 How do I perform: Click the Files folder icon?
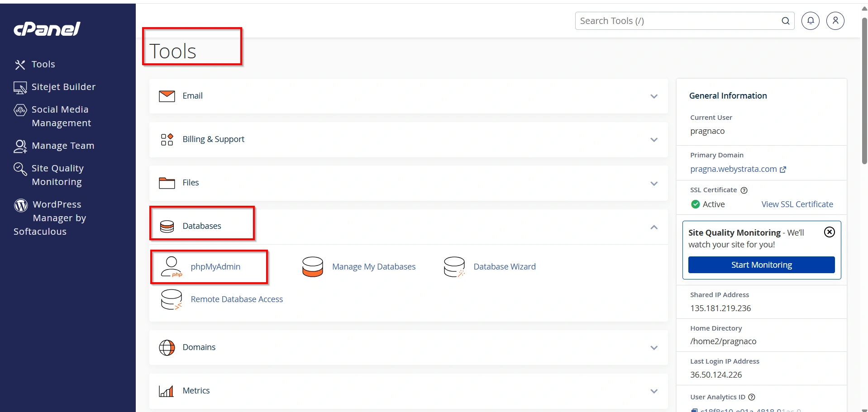pyautogui.click(x=167, y=183)
